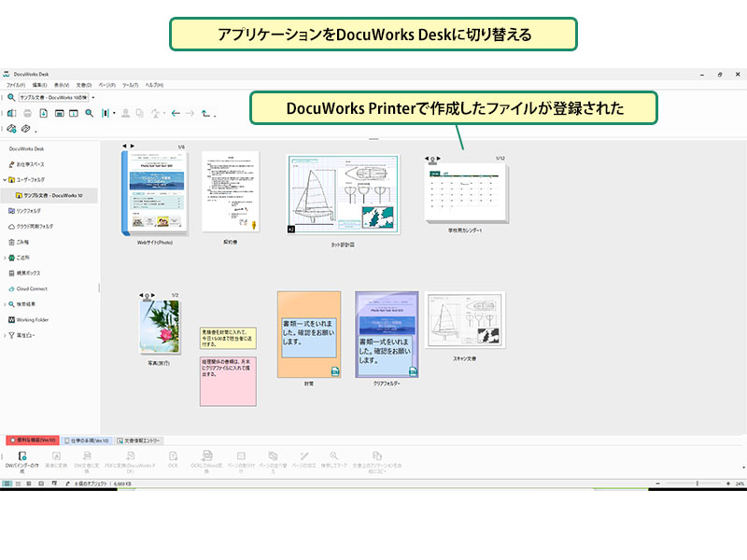Viewport: 747px width, 560px height.
Task: Click the zoom out minus button
Action: (x=658, y=483)
